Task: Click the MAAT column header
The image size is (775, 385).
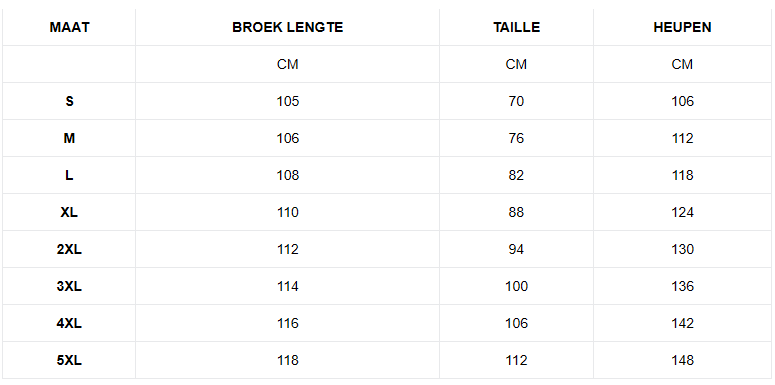Action: pos(69,27)
